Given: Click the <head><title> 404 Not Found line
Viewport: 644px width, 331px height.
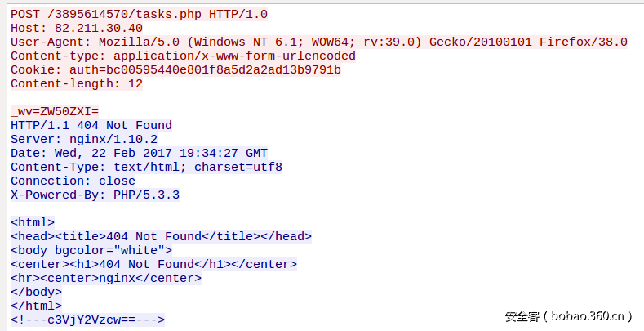Looking at the screenshot, I should click(161, 236).
